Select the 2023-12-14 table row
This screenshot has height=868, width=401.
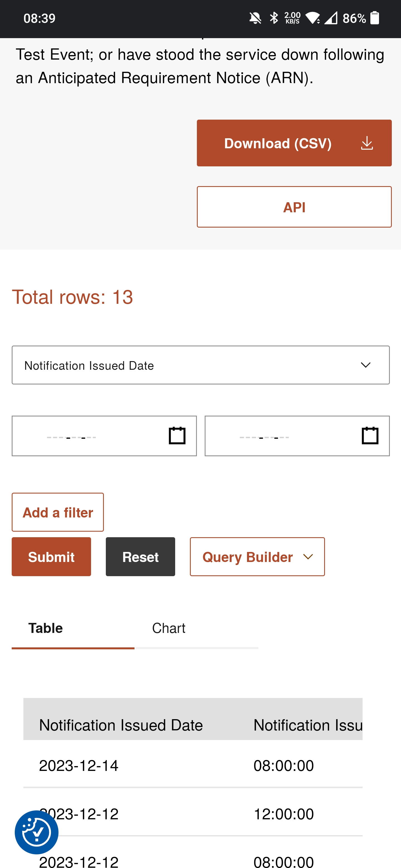[193, 766]
